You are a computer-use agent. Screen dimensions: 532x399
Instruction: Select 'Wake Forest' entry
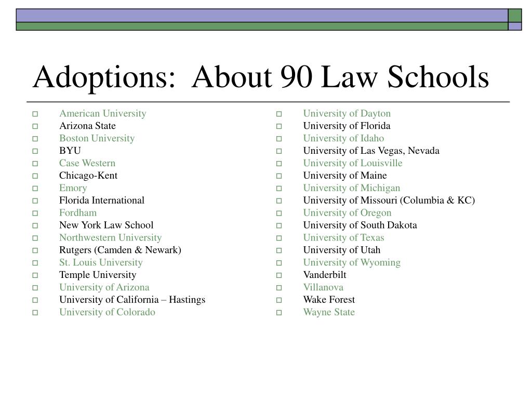coord(329,300)
